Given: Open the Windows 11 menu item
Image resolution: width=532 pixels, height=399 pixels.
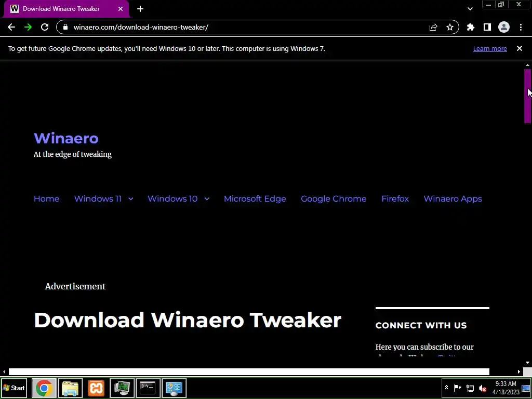Looking at the screenshot, I should pyautogui.click(x=98, y=199).
